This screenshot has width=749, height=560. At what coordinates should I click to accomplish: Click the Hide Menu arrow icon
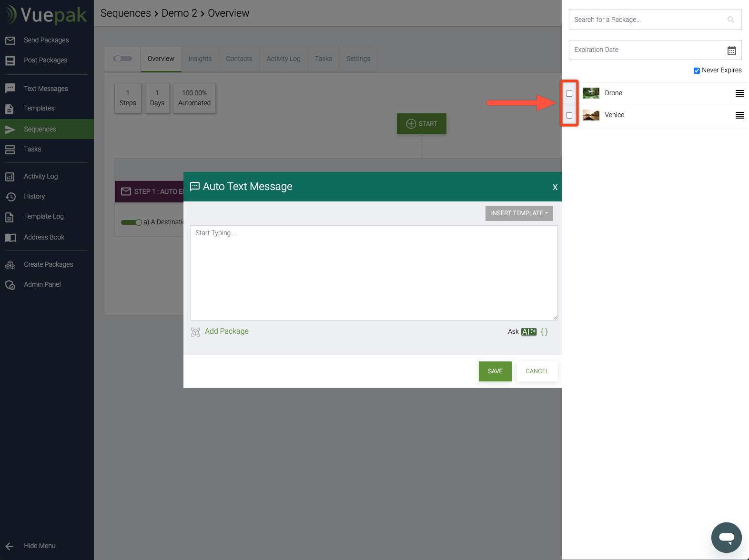pos(10,546)
